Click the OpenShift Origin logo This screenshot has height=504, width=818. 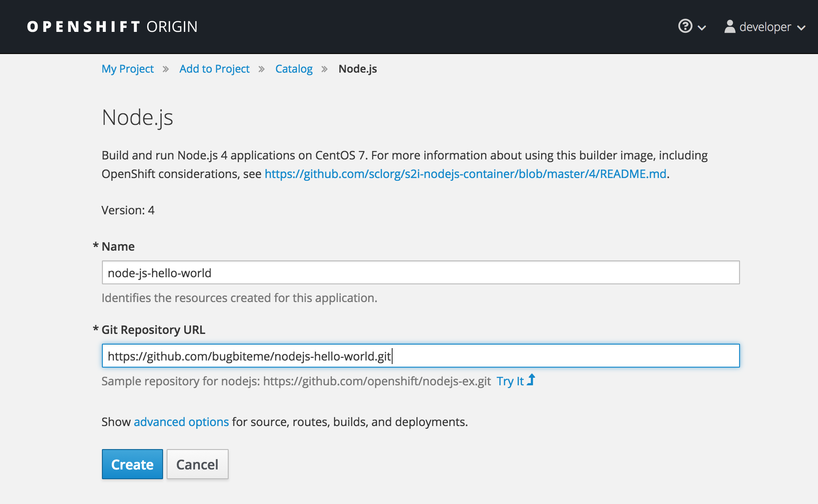[112, 27]
